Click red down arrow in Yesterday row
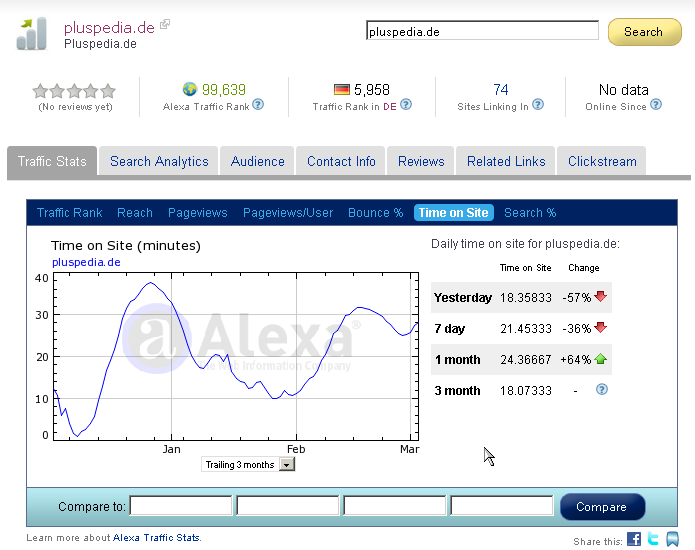This screenshot has width=695, height=550. pyautogui.click(x=601, y=296)
